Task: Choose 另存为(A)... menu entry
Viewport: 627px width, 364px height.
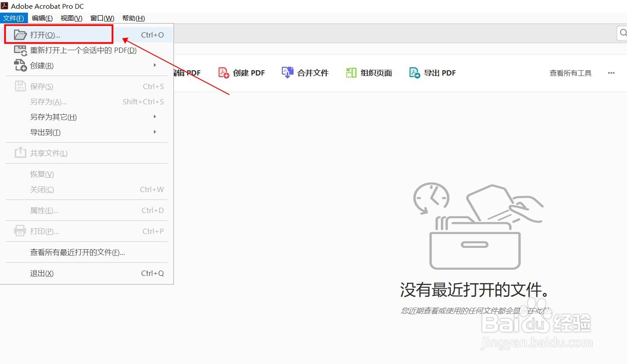Action: point(87,102)
